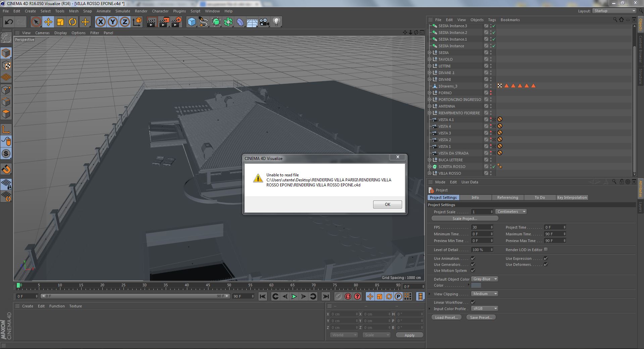
Task: Toggle the Y axis lock
Action: 113,22
